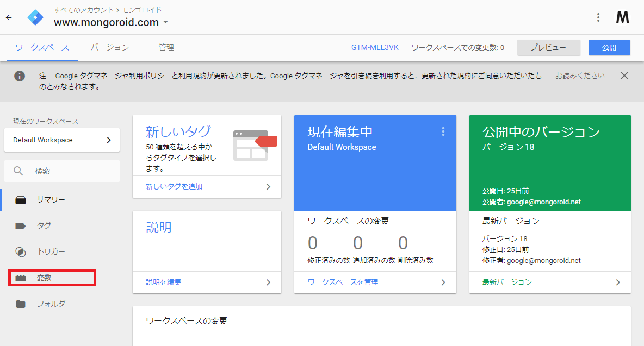Image resolution: width=644 pixels, height=346 pixels.
Task: Switch to the バージョン tab
Action: [x=110, y=47]
